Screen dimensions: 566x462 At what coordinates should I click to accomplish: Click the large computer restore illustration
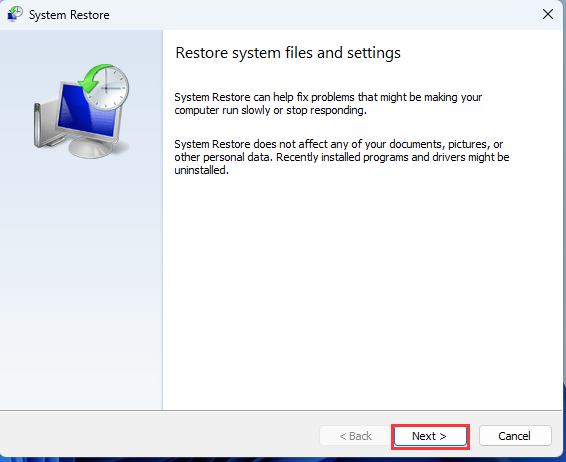[82, 111]
